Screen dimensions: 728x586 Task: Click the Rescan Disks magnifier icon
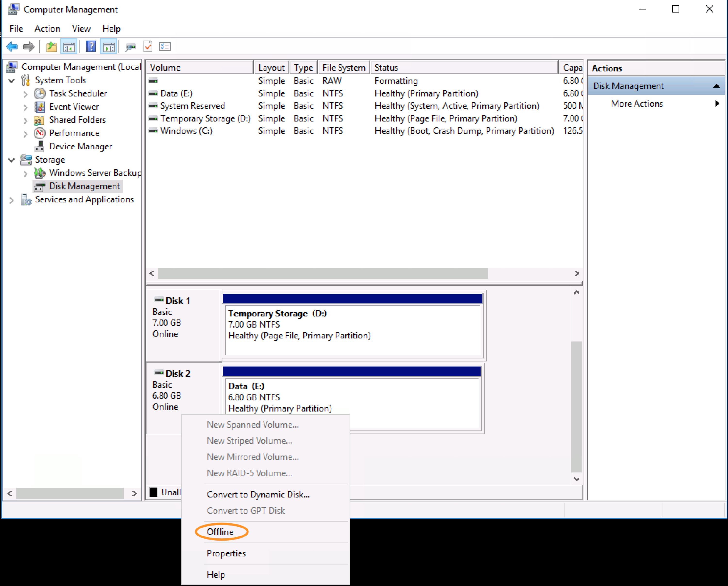[x=130, y=47]
